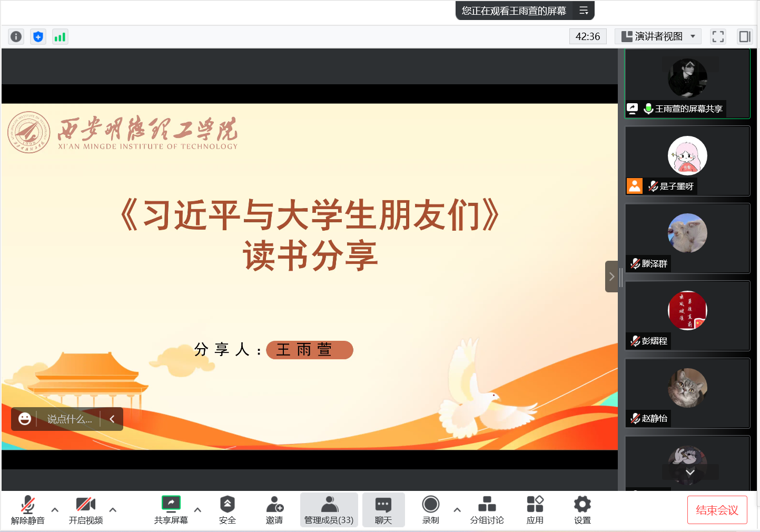Turn on video (开启视频)
The width and height of the screenshot is (760, 532).
point(86,510)
